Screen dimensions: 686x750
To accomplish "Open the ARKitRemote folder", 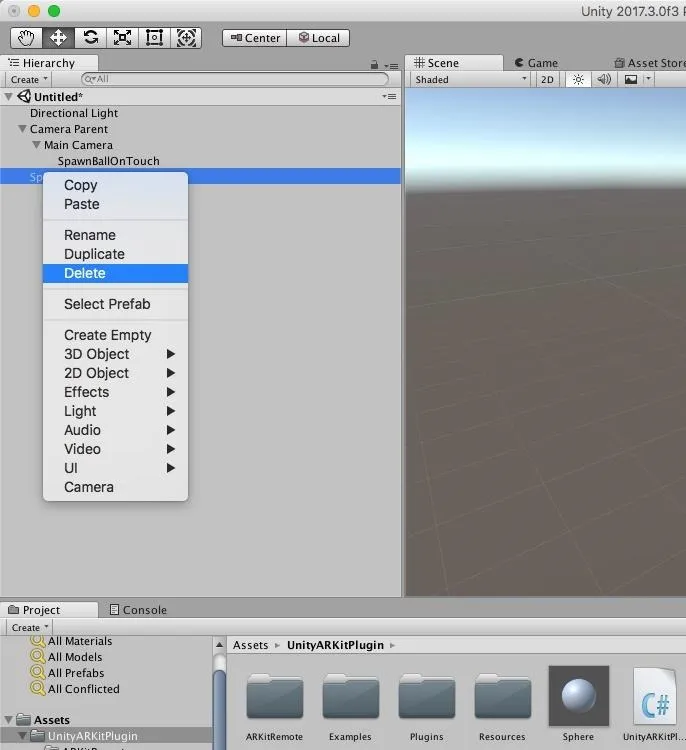I will click(275, 707).
